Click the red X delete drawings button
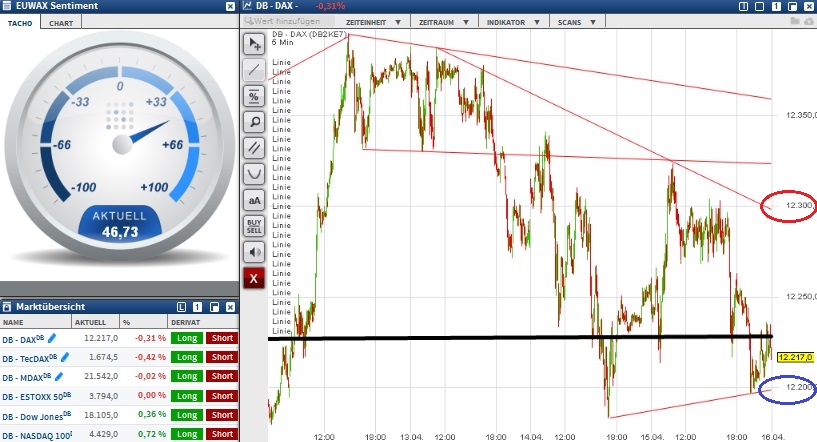This screenshot has height=442, width=817. pyautogui.click(x=254, y=278)
